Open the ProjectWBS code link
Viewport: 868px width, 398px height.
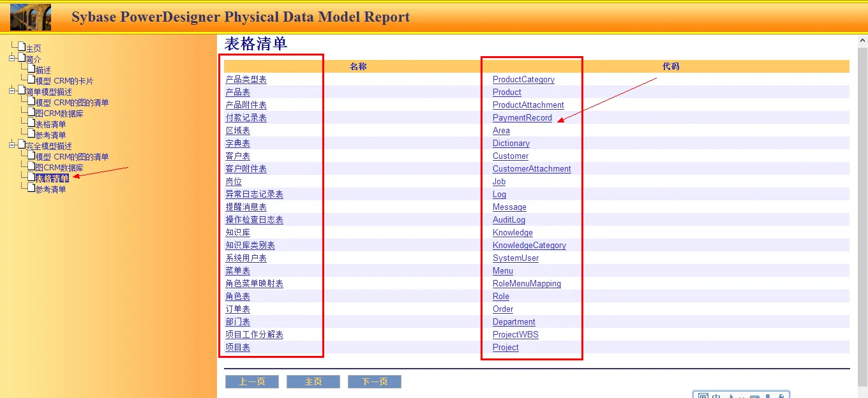[516, 335]
